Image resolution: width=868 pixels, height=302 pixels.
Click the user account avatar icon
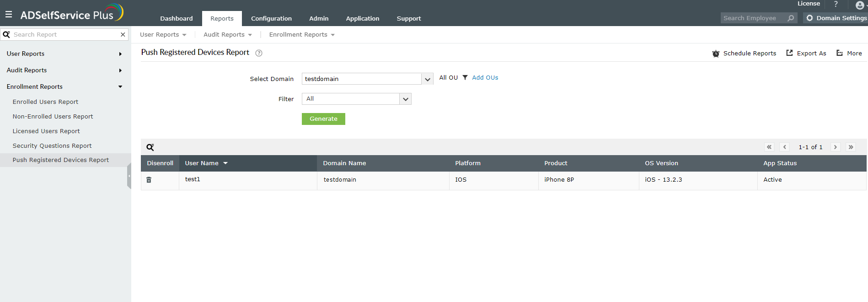click(x=860, y=5)
